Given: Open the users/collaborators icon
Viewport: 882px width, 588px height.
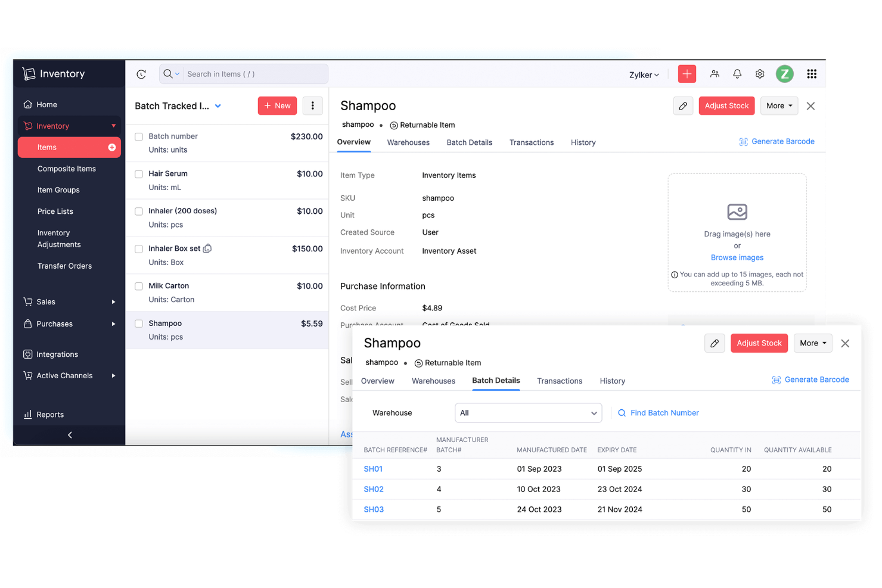Looking at the screenshot, I should (715, 74).
